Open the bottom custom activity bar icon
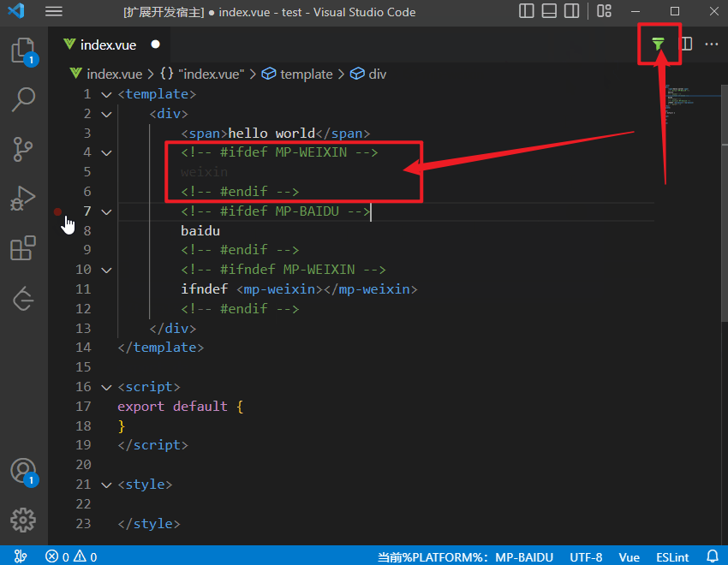The width and height of the screenshot is (728, 565). pos(23,298)
